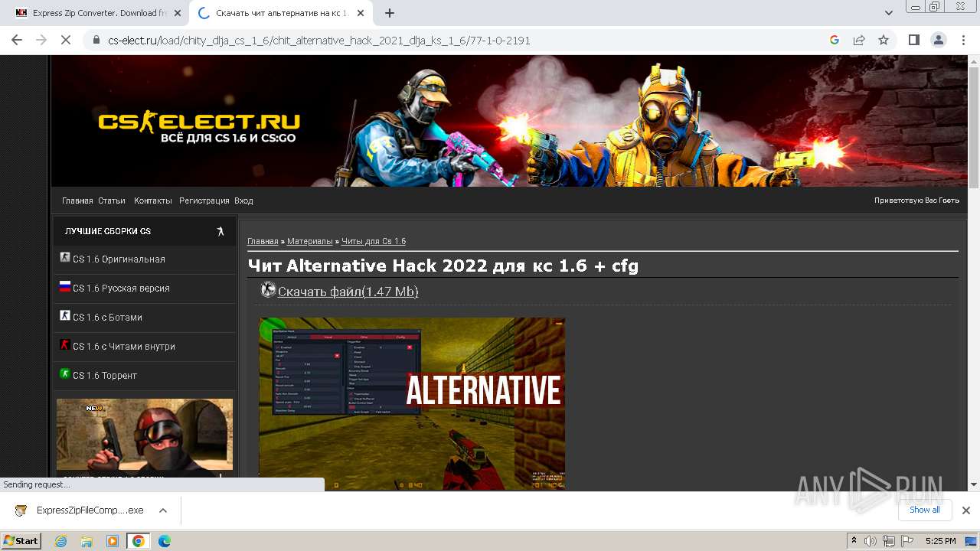Open CS 1.6 Торрент link
980x551 pixels.
point(105,376)
